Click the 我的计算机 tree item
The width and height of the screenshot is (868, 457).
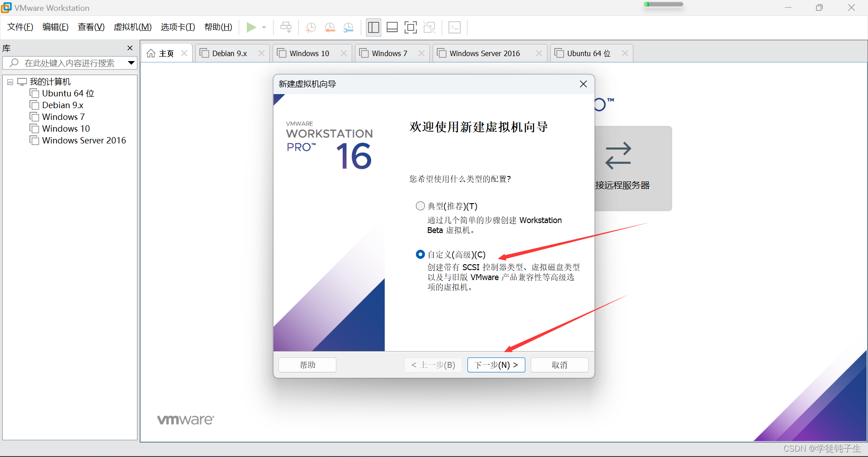pyautogui.click(x=50, y=81)
